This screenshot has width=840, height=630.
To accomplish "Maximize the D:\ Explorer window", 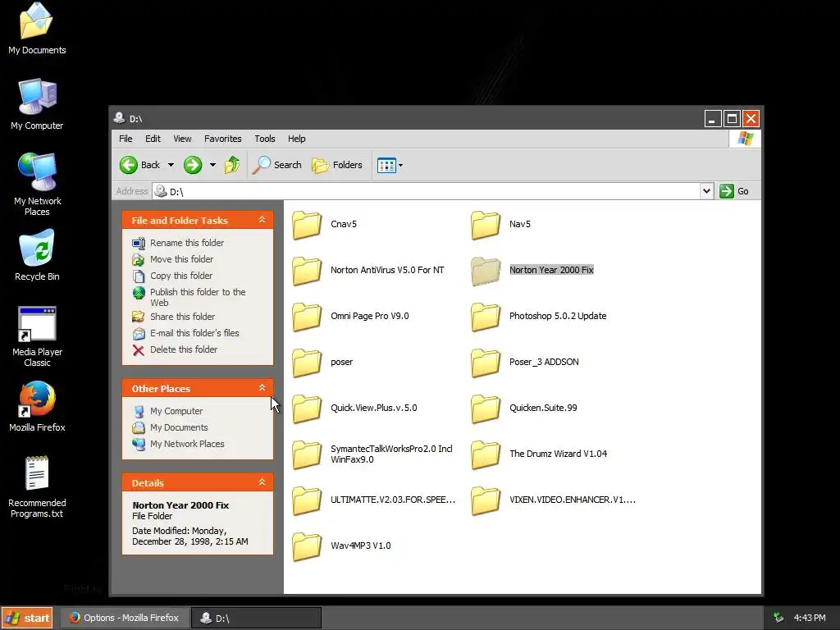I will tap(732, 118).
